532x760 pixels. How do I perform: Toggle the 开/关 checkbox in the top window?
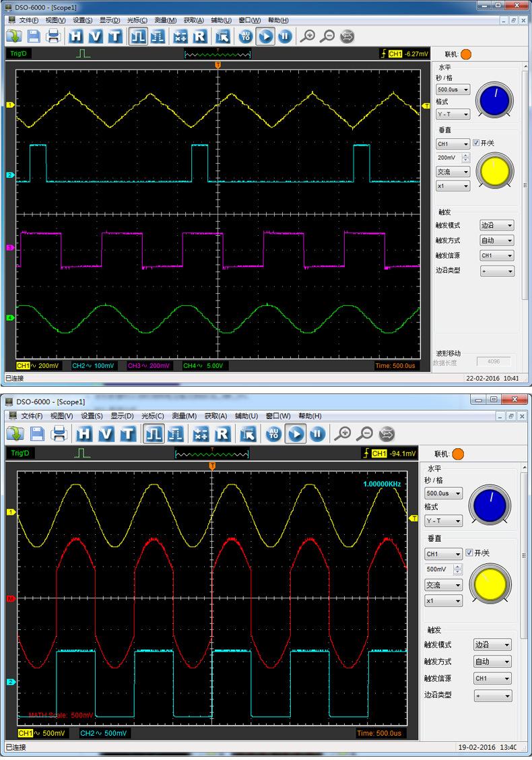pos(476,143)
